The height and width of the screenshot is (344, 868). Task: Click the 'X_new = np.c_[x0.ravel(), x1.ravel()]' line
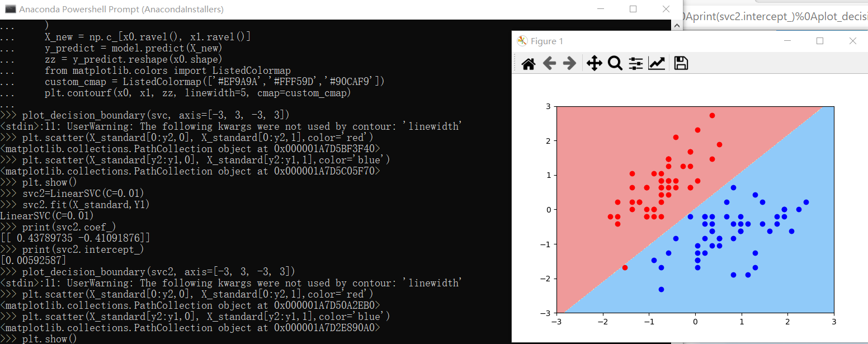coord(148,37)
